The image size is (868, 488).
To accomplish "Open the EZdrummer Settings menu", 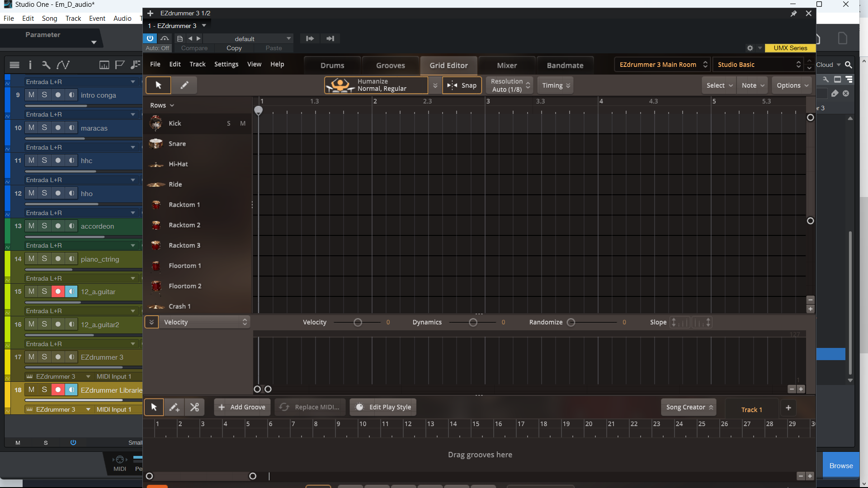I will pos(226,64).
